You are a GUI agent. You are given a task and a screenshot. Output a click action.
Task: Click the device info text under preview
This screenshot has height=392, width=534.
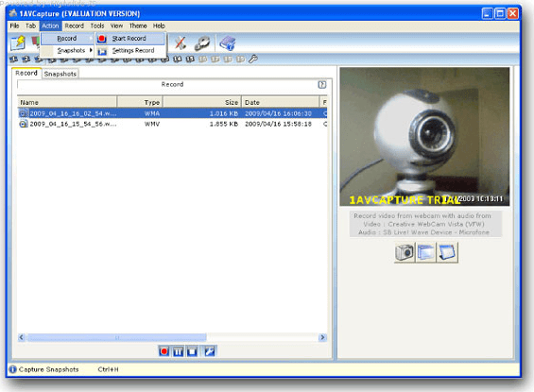click(425, 224)
